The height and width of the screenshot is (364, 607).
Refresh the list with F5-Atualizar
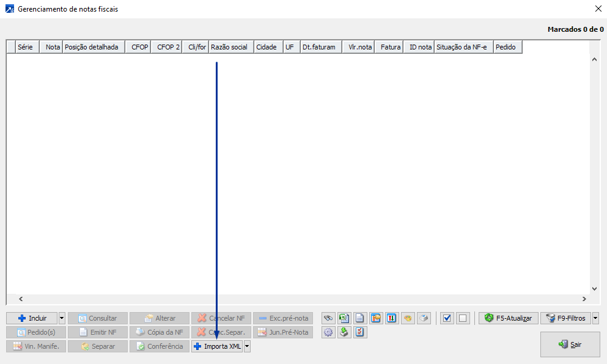tap(509, 318)
